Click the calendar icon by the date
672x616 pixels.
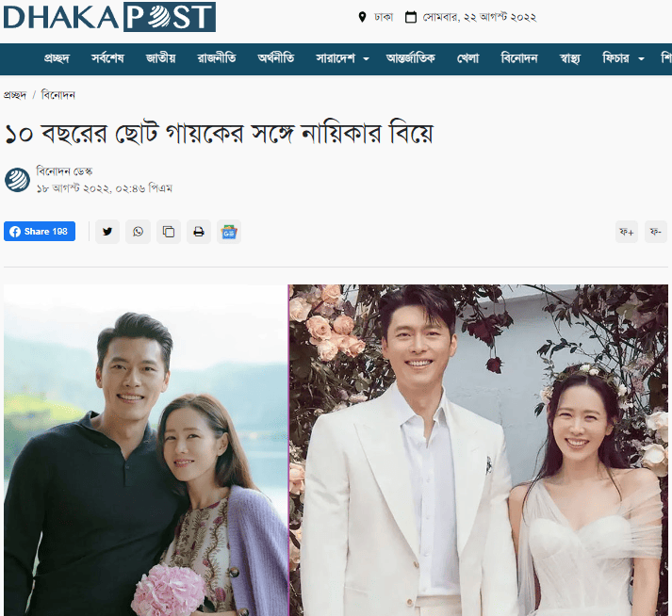click(411, 17)
